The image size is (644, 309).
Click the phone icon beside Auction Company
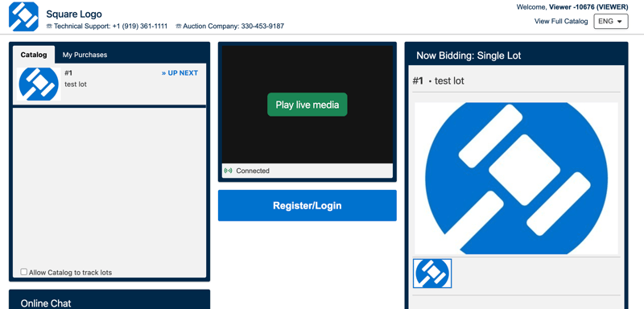coord(178,27)
